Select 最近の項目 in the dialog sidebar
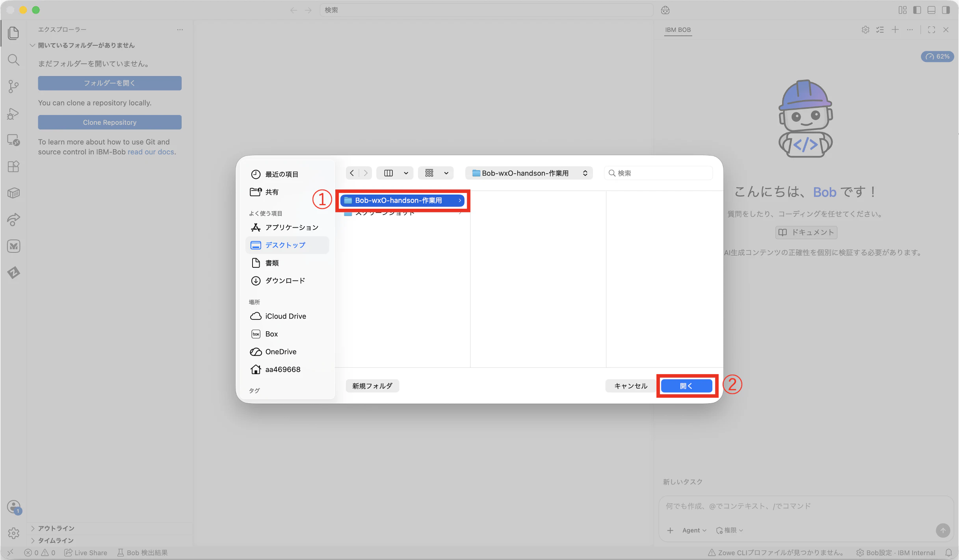This screenshot has width=959, height=560. (x=288, y=174)
